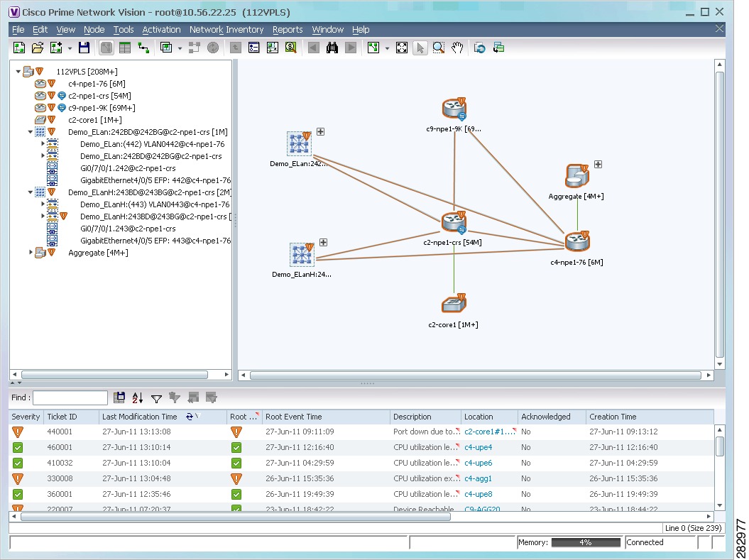Open the Tools menu

(x=124, y=30)
